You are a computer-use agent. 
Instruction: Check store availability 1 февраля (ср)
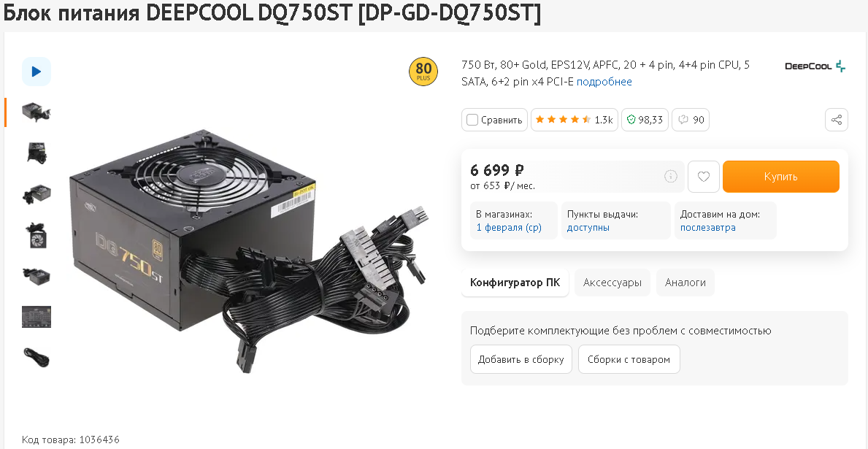509,228
